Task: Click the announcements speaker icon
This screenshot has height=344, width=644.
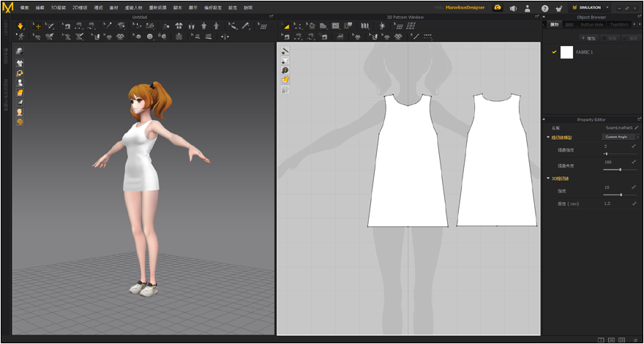Action: tap(513, 8)
